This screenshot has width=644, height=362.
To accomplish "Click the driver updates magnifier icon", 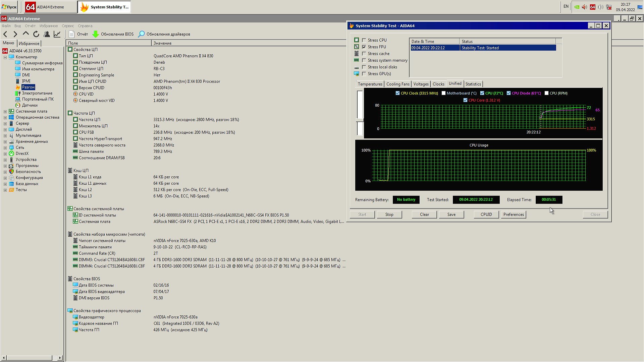I will tap(142, 34).
